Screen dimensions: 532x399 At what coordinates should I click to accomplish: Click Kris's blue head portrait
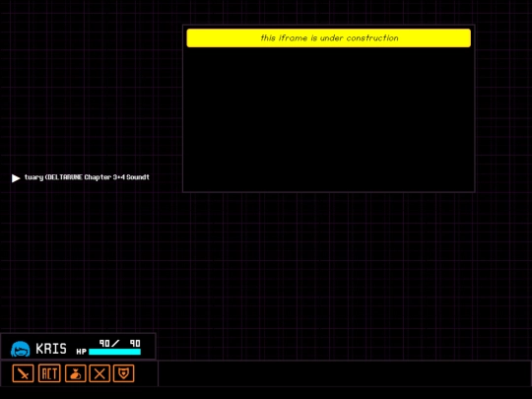[21, 349]
